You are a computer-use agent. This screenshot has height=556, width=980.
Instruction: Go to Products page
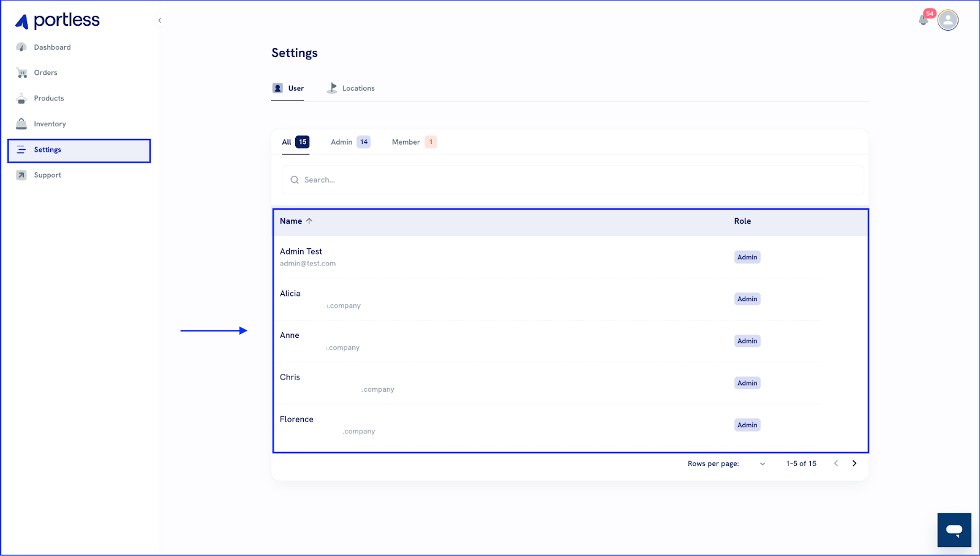tap(49, 98)
